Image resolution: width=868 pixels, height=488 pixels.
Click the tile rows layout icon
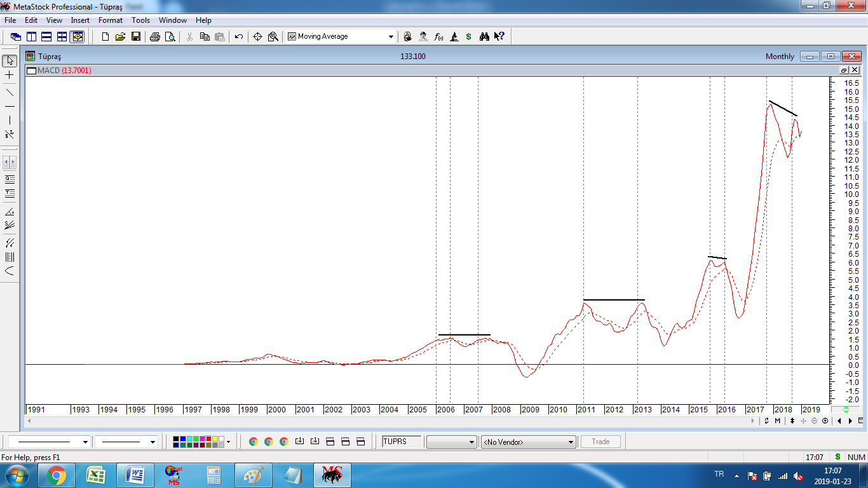tap(46, 37)
